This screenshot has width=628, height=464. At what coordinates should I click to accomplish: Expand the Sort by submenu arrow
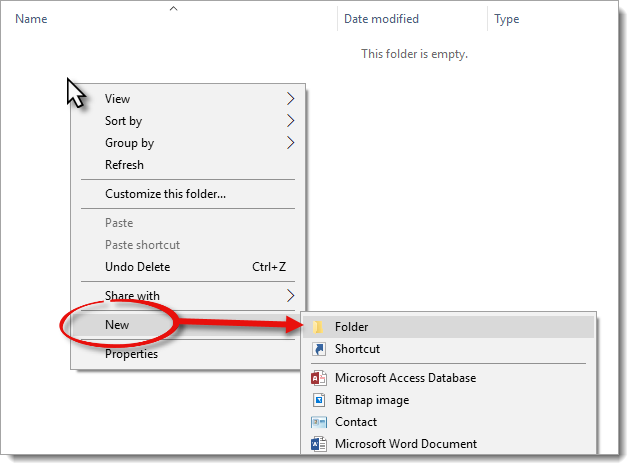pyautogui.click(x=291, y=121)
